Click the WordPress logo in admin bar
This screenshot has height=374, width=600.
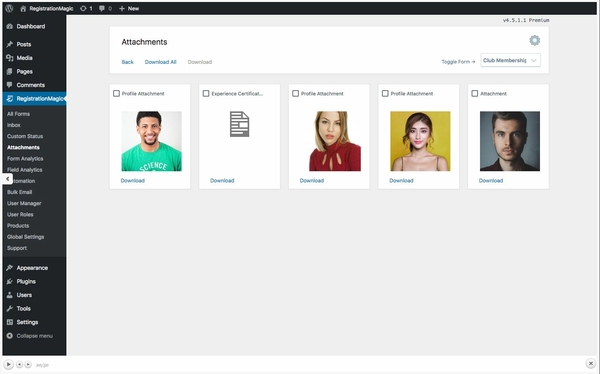click(9, 8)
